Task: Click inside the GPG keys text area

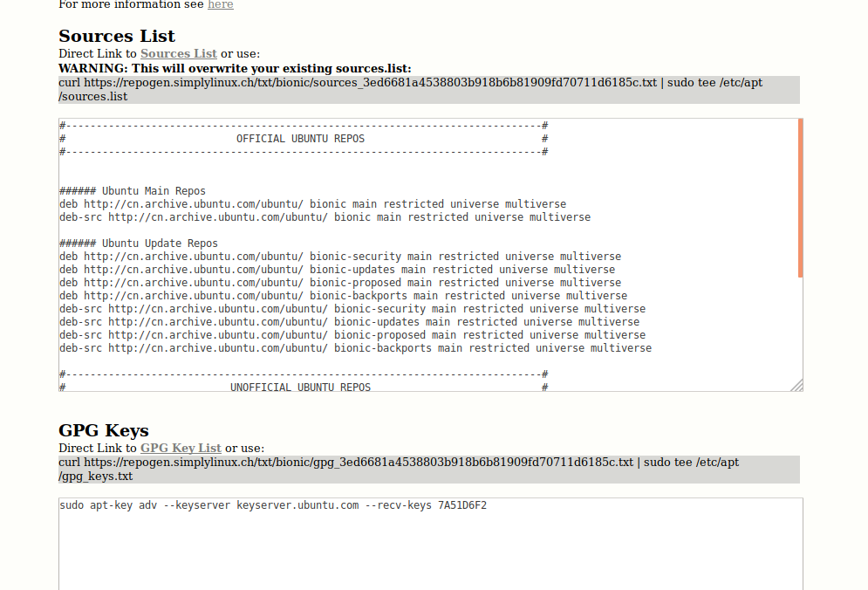Action: 431,544
